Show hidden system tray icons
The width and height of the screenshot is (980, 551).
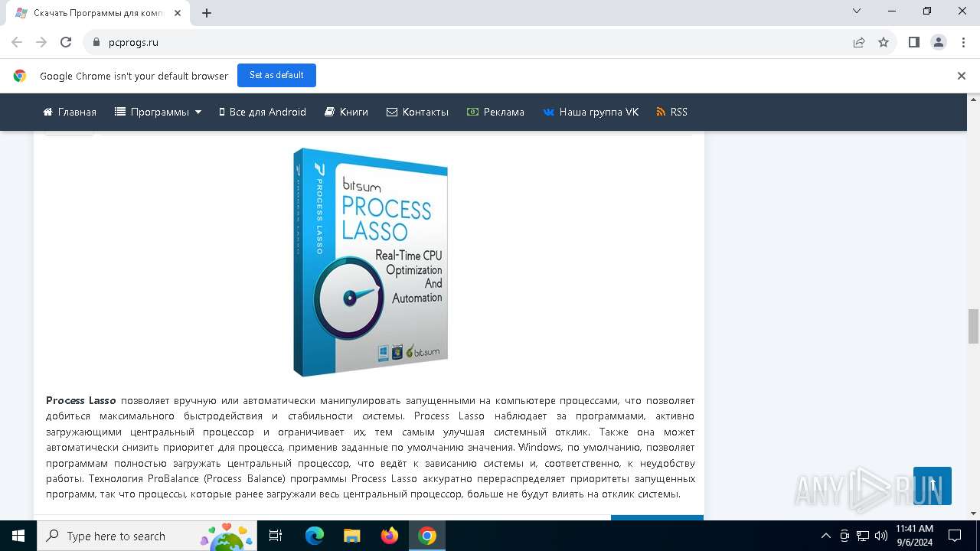[826, 536]
